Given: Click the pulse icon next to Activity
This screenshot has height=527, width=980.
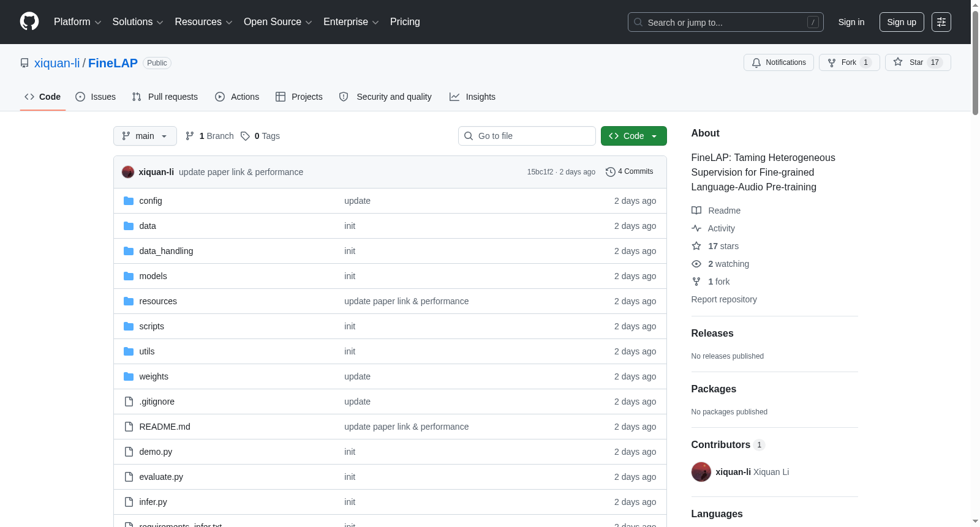Looking at the screenshot, I should click(x=696, y=228).
